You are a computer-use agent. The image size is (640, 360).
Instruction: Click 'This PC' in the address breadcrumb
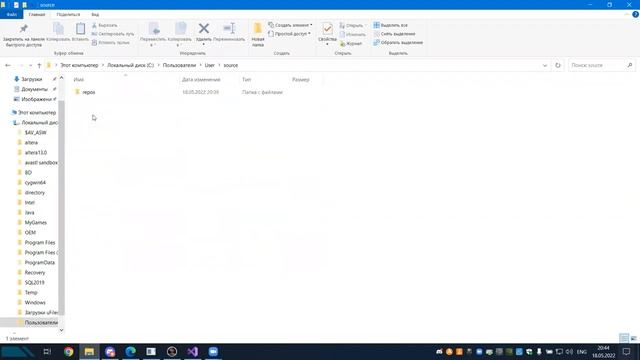pyautogui.click(x=79, y=65)
